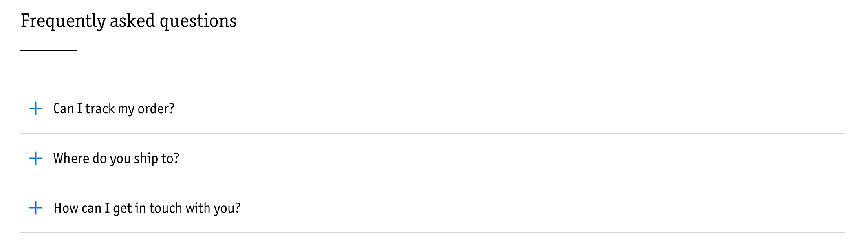Viewport: 868px width, 251px height.
Task: Select the word "track" in the first question
Action: pyautogui.click(x=100, y=108)
